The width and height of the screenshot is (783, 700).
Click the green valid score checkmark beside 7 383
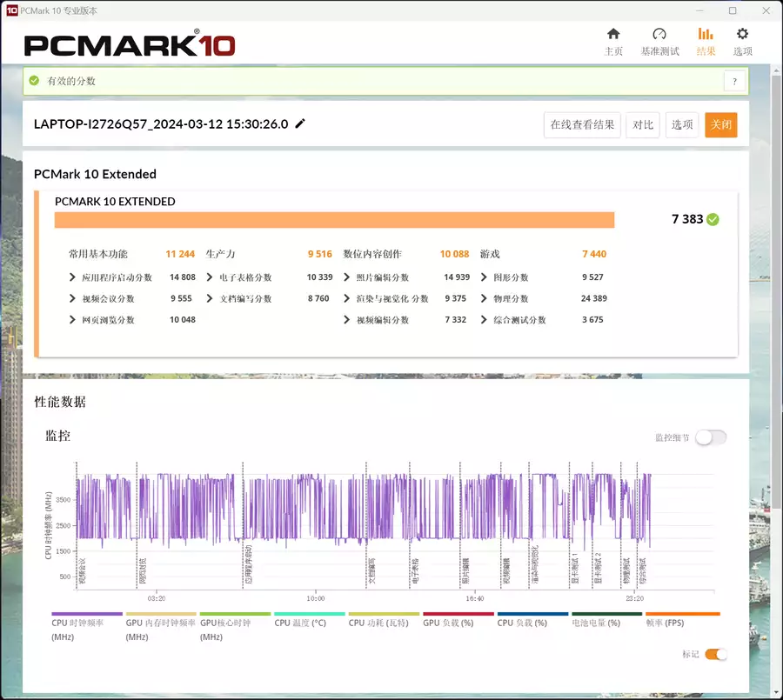[x=713, y=219]
